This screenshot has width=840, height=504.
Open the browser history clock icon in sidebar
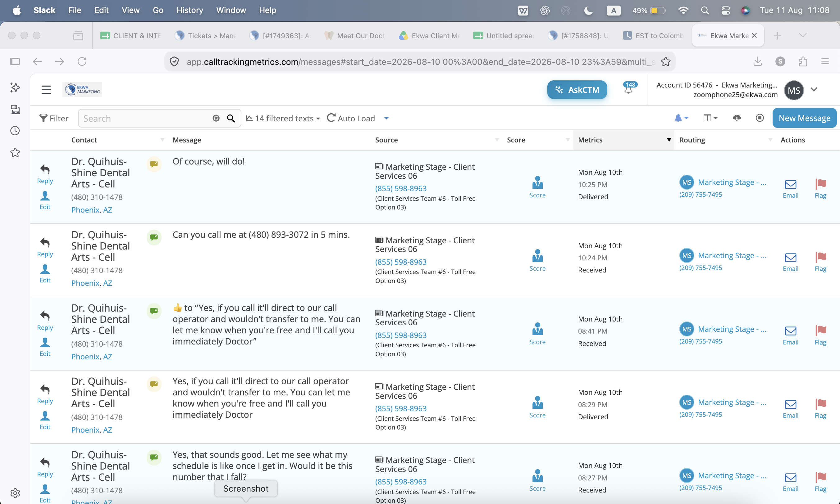click(x=15, y=131)
